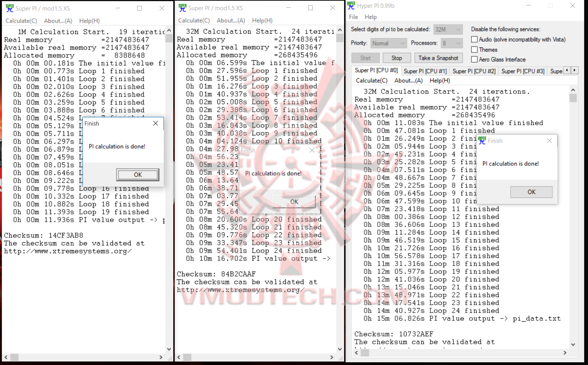The height and width of the screenshot is (365, 588).
Task: Maximize the 1M Super PI window
Action: point(140,8)
